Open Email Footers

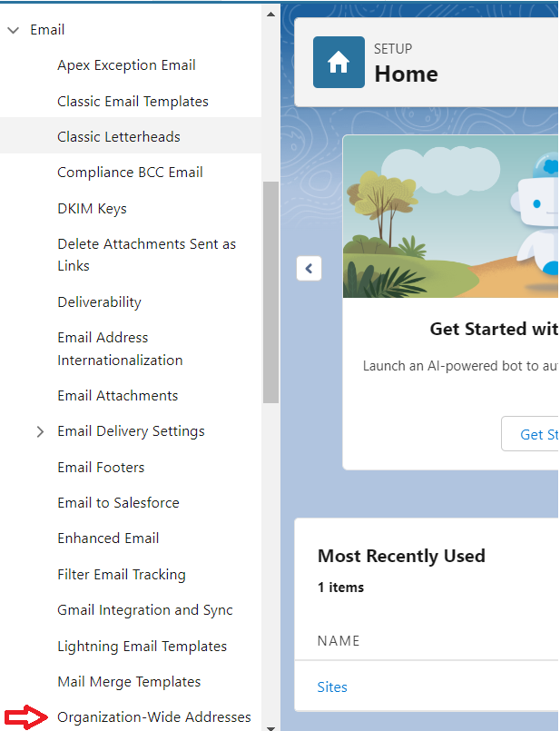[x=101, y=467]
